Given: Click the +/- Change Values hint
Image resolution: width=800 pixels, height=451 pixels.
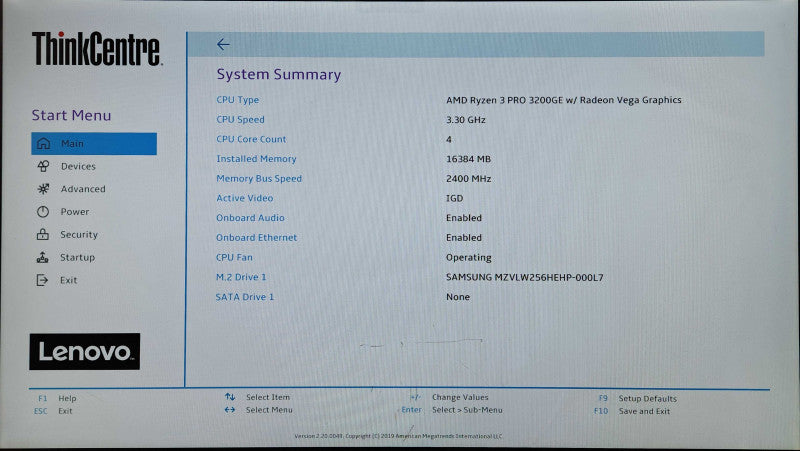Looking at the screenshot, I should 449,397.
